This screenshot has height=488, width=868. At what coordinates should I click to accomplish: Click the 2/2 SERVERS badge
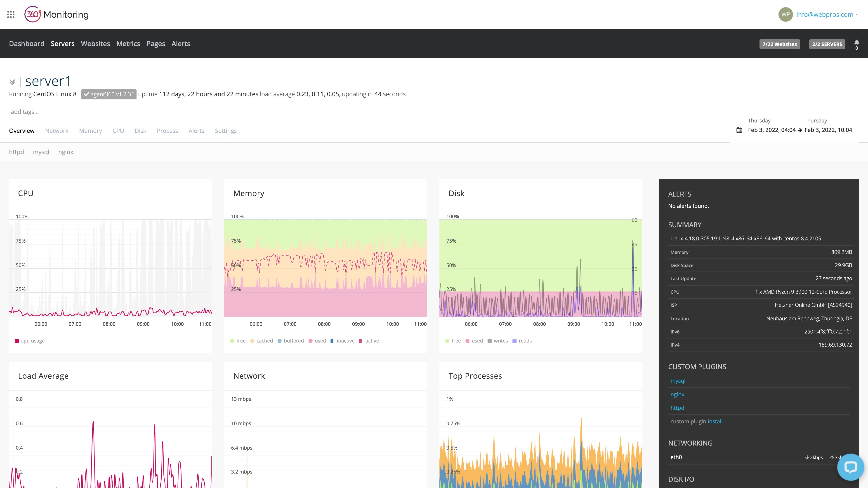tap(827, 44)
